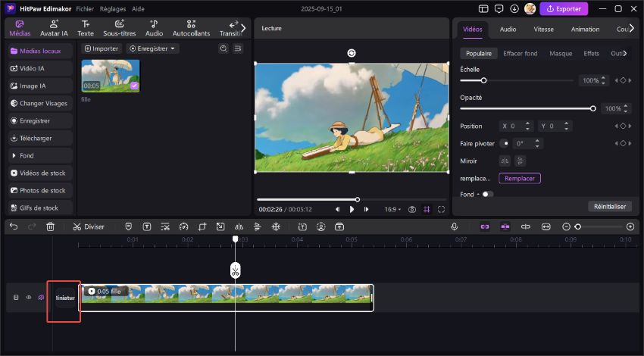Click the Exporter button
Viewport: 644px width, 356px height.
563,8
